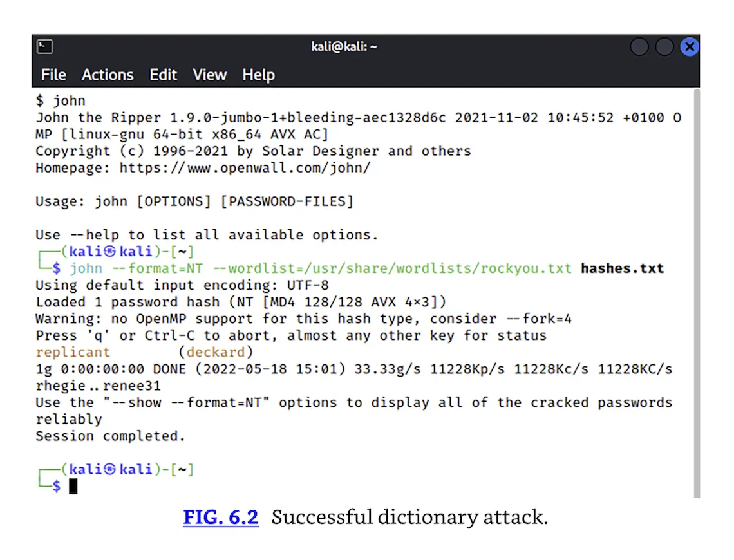734x560 pixels.
Task: Click the cracked password 'replicant'
Action: [x=73, y=352]
